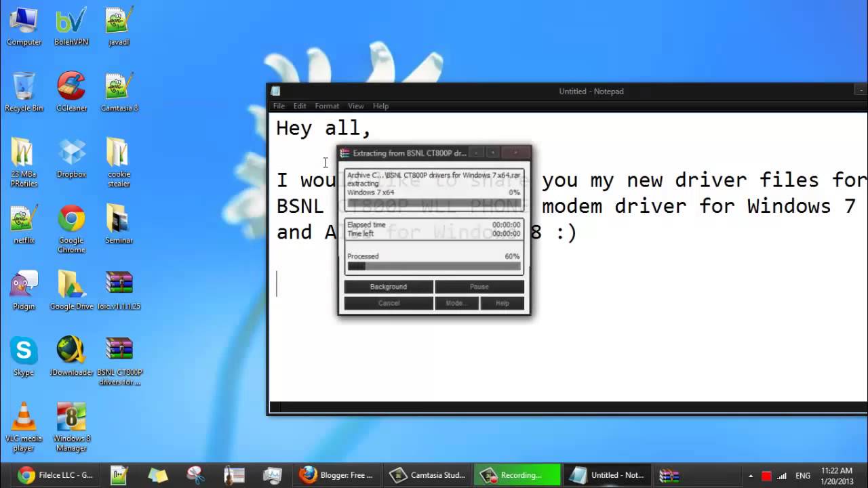This screenshot has height=488, width=868.
Task: Open the Notepad View menu
Action: click(x=356, y=106)
